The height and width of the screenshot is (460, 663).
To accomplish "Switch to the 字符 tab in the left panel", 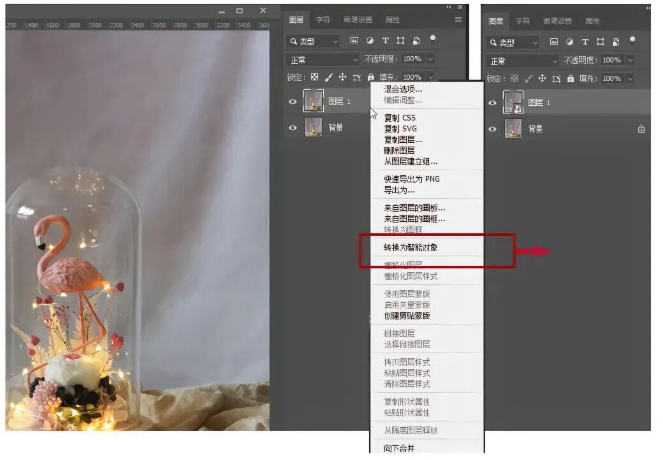I will tap(323, 19).
